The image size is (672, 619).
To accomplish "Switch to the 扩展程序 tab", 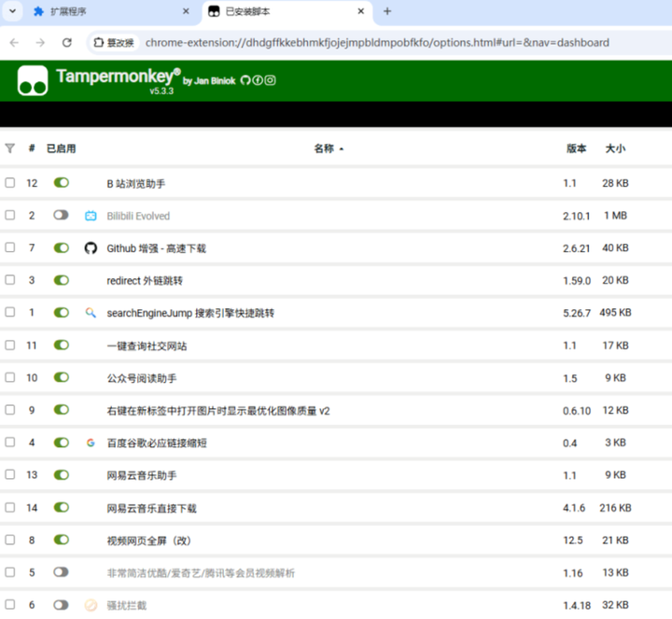I will tap(109, 11).
